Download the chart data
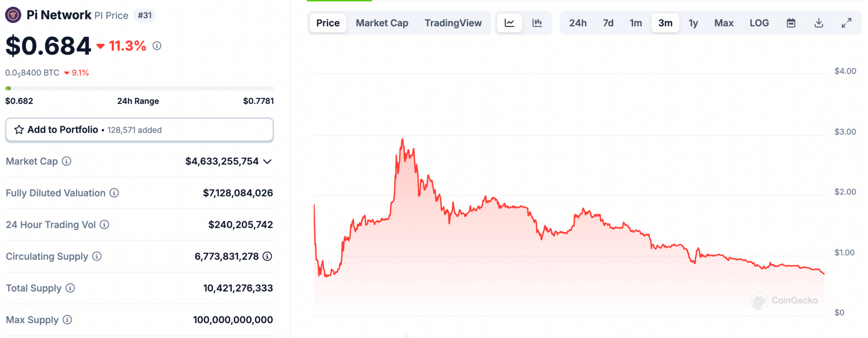This screenshot has width=868, height=338. 818,23
